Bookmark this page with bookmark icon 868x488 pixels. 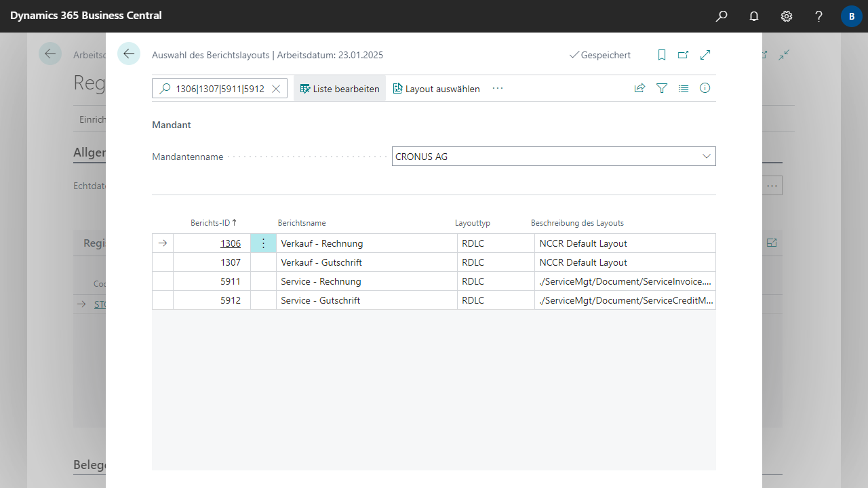click(x=662, y=55)
